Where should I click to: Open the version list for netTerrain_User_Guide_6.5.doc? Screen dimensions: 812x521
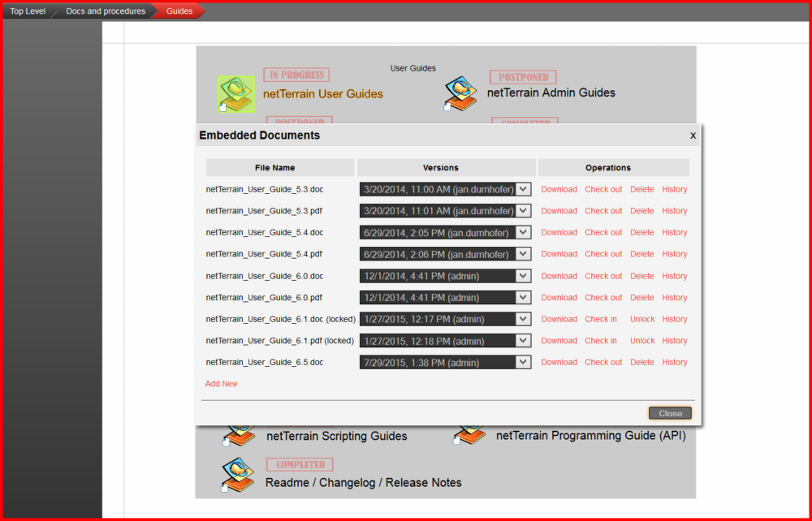(524, 362)
